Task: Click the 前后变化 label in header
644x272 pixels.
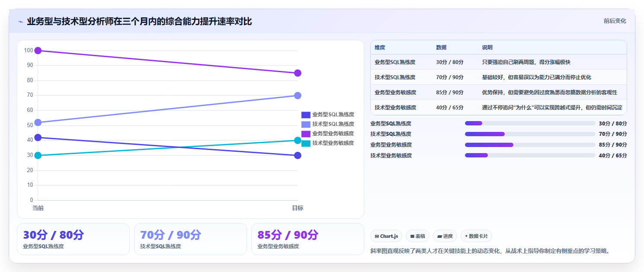Action: click(x=615, y=21)
